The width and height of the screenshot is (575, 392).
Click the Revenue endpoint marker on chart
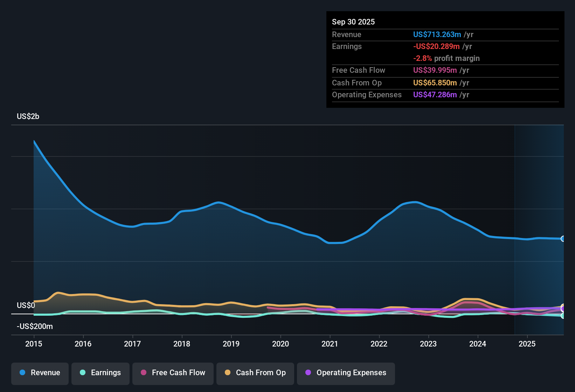pos(563,239)
